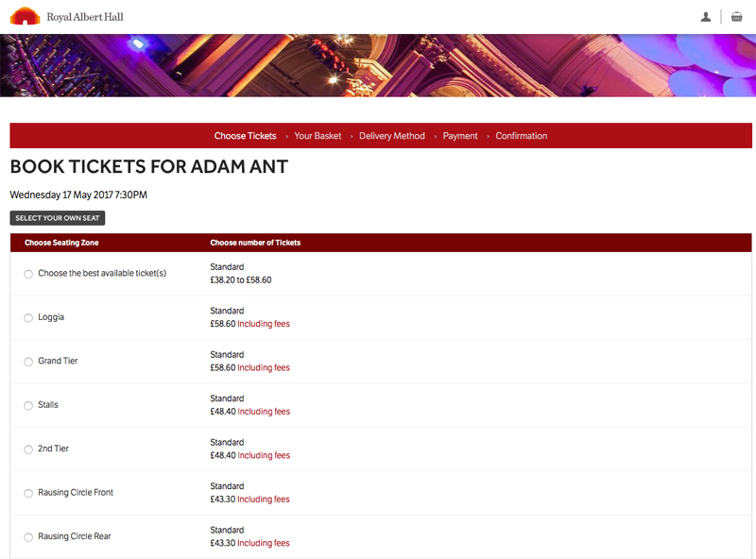Go to the Choose Tickets step
Viewport: 756px width, 559px height.
pos(245,136)
